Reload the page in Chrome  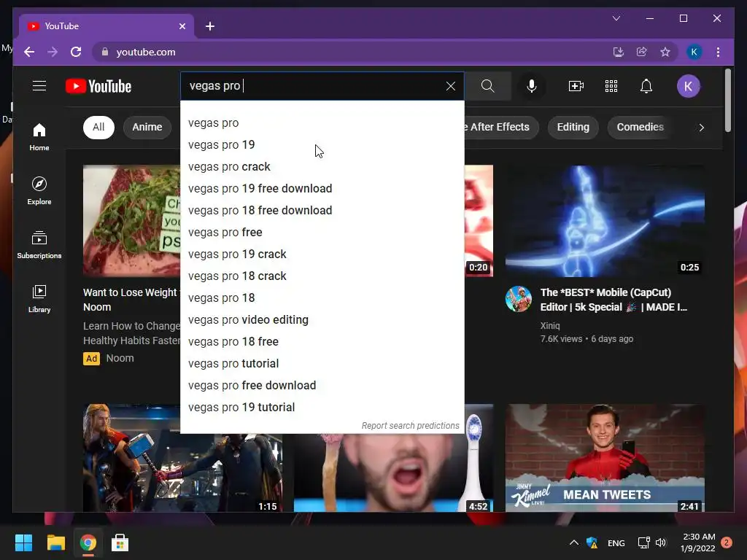[76, 52]
